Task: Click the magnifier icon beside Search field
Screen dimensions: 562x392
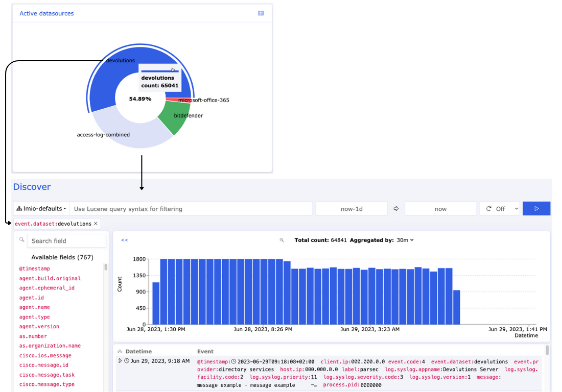Action: pyautogui.click(x=21, y=239)
